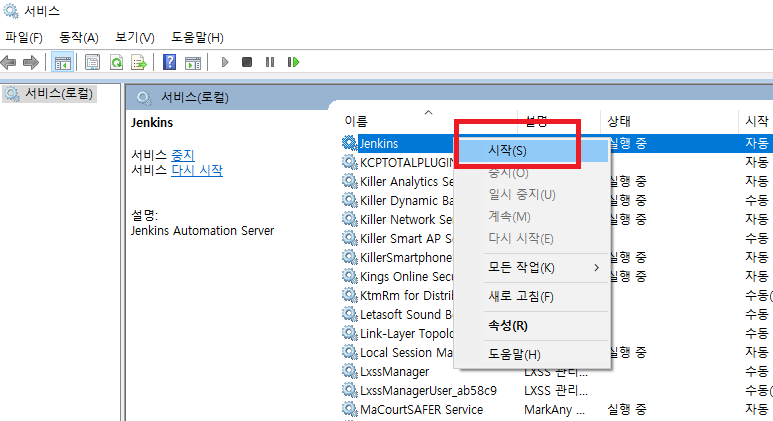Click the gear icon beside Link-Layer Topology row
This screenshot has height=421, width=773.
pyautogui.click(x=350, y=333)
